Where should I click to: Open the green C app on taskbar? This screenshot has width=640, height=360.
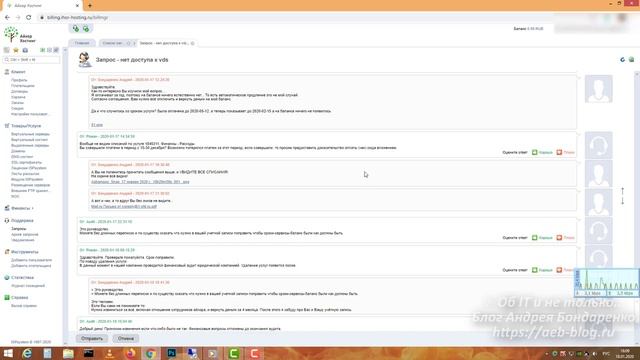[233, 353]
